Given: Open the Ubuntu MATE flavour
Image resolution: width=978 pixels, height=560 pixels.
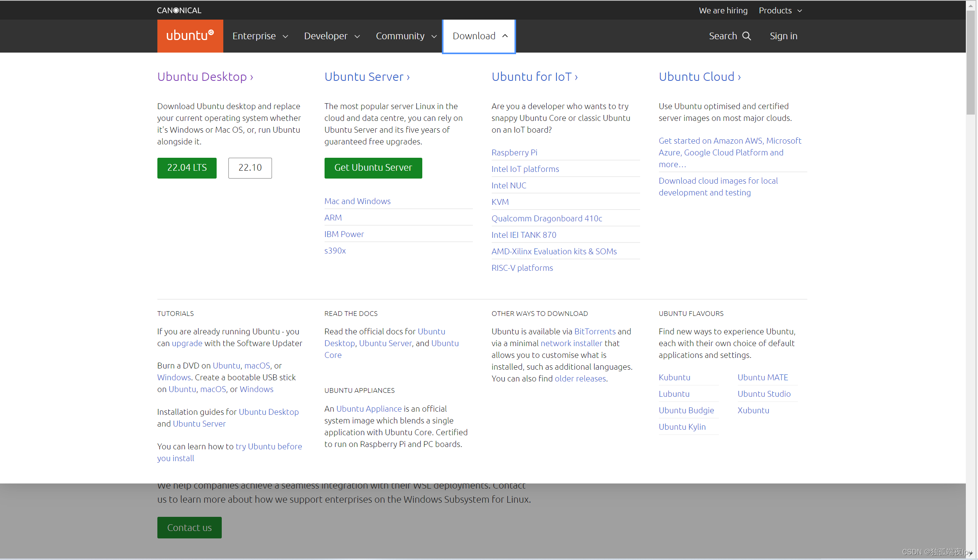Looking at the screenshot, I should tap(763, 377).
